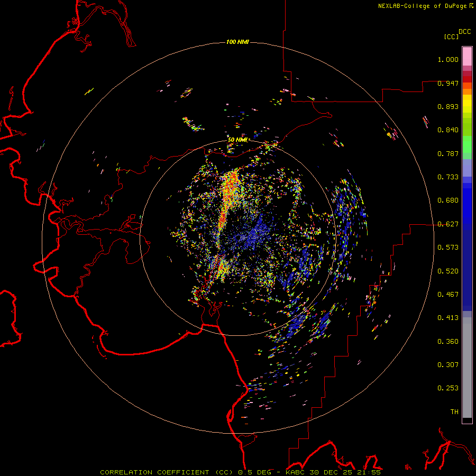The image size is (476, 476).
Task: Click the 50 NMI range ring label
Action: pyautogui.click(x=237, y=140)
